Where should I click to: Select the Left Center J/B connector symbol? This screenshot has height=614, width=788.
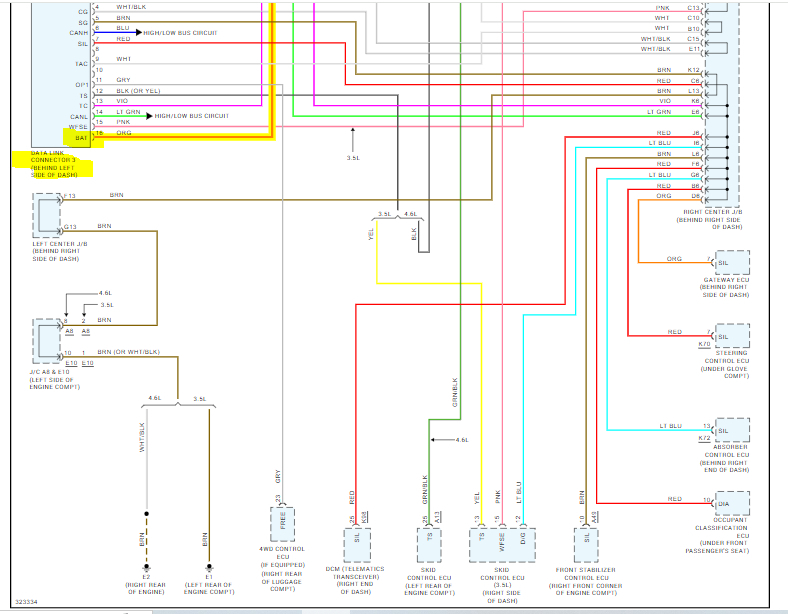[x=47, y=216]
